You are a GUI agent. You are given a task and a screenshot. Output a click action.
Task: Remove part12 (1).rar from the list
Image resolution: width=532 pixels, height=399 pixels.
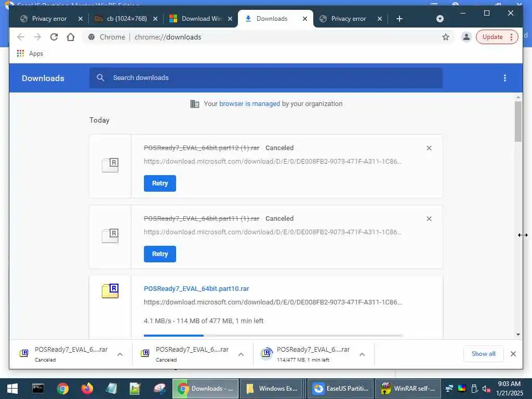point(429,148)
